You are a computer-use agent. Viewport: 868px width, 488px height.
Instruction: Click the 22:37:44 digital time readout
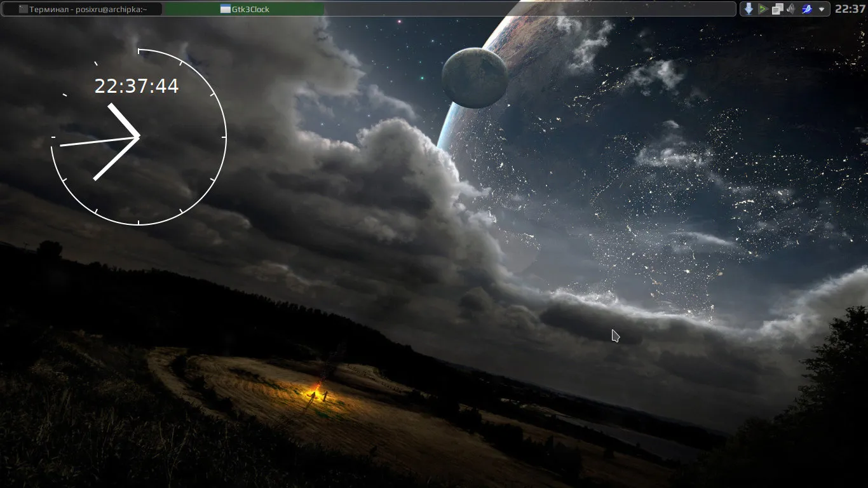tap(137, 86)
